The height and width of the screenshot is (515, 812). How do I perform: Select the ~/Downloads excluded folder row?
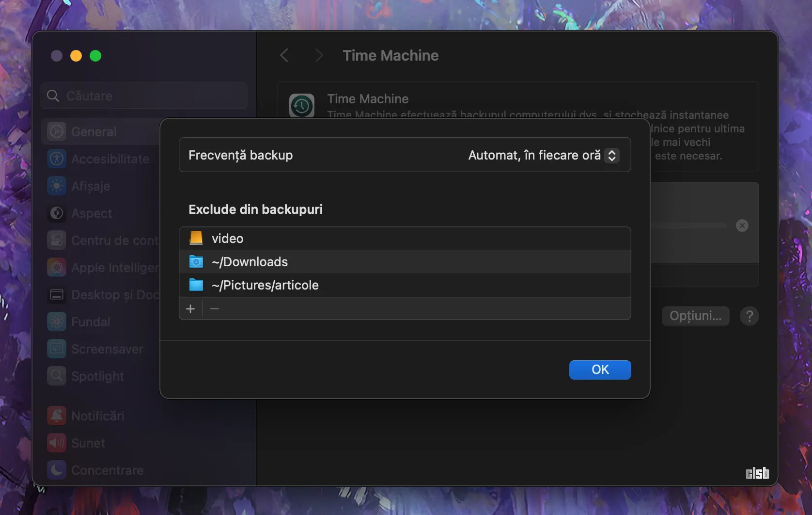405,262
